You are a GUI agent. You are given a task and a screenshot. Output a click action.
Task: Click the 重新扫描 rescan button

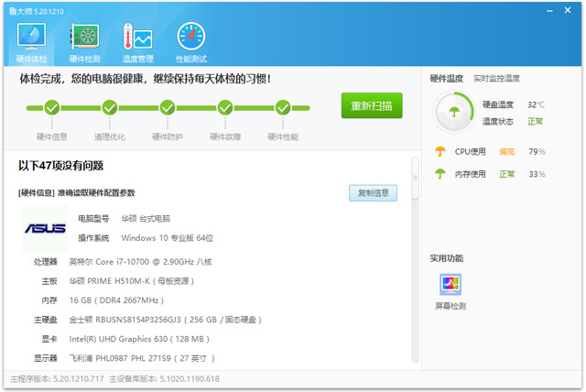point(372,105)
